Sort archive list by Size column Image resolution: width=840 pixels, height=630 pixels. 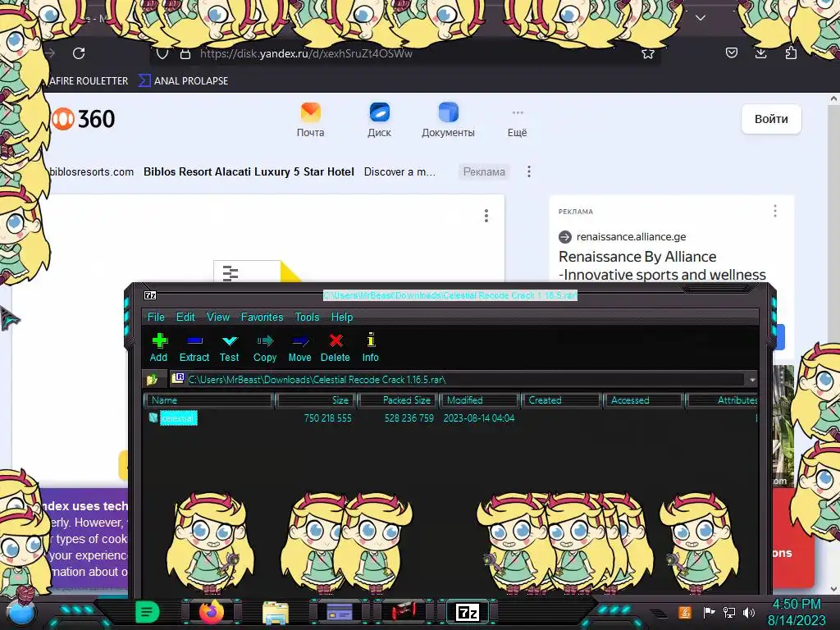[316, 400]
